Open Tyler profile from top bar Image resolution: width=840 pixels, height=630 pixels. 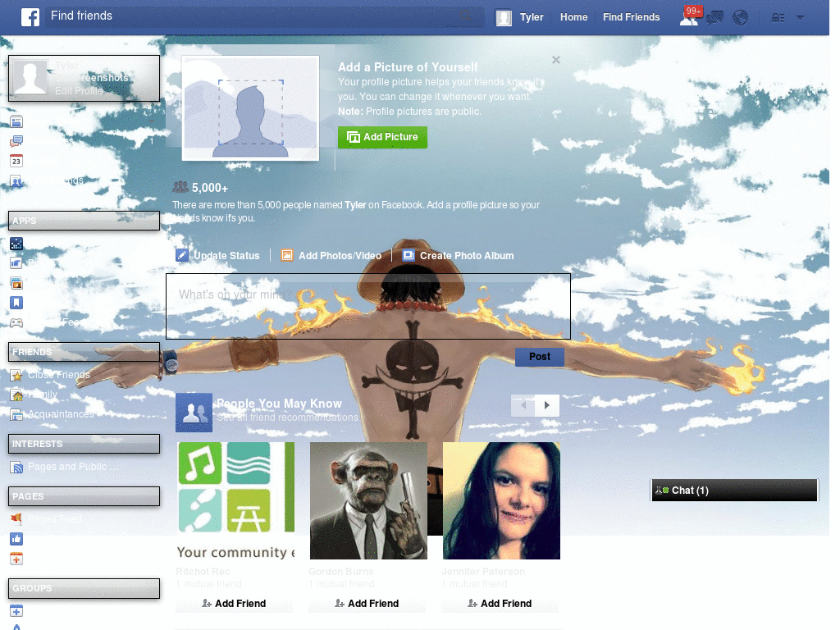pos(520,17)
